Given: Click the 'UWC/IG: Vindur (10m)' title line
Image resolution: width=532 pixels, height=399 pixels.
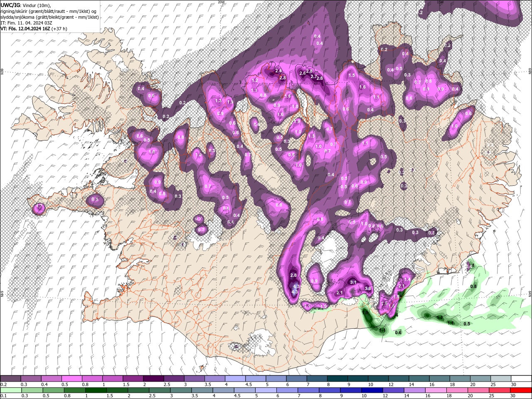Looking at the screenshot, I should pos(26,5).
